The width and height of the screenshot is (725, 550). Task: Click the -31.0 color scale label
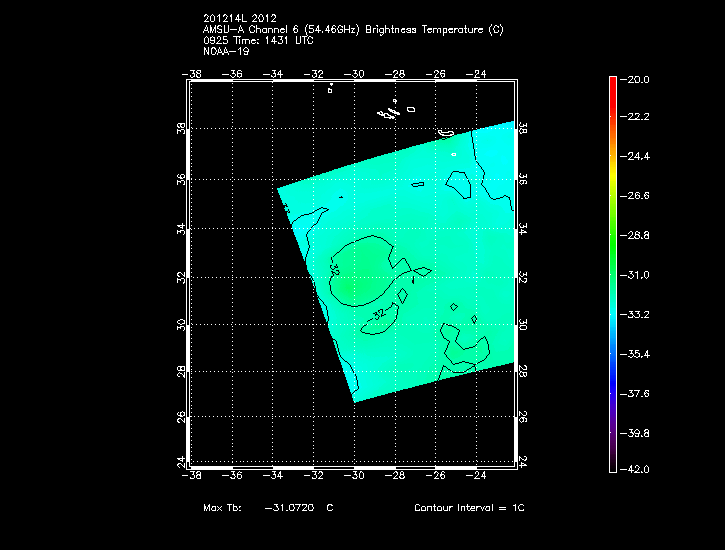(638, 274)
